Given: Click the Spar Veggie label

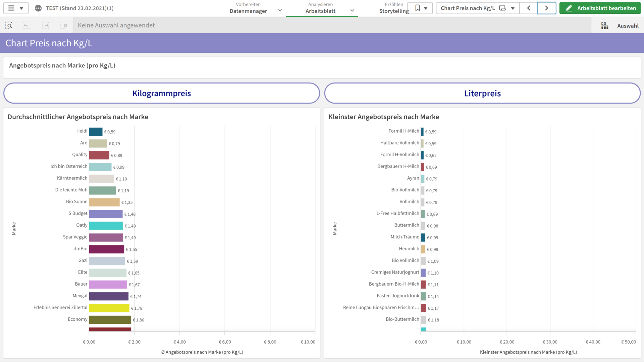Looking at the screenshot, I should click(x=75, y=237).
